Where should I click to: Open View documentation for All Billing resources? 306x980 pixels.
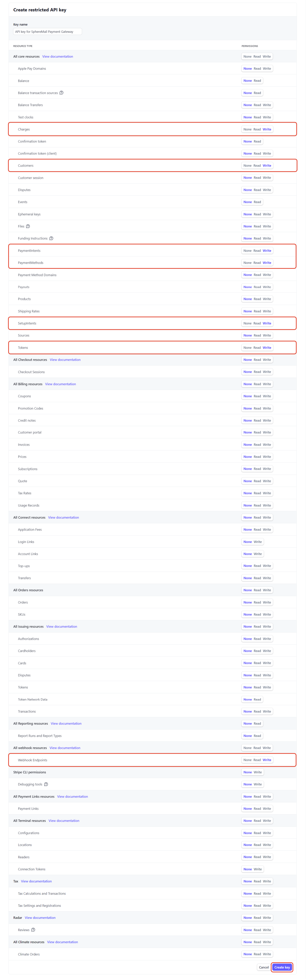click(60, 384)
